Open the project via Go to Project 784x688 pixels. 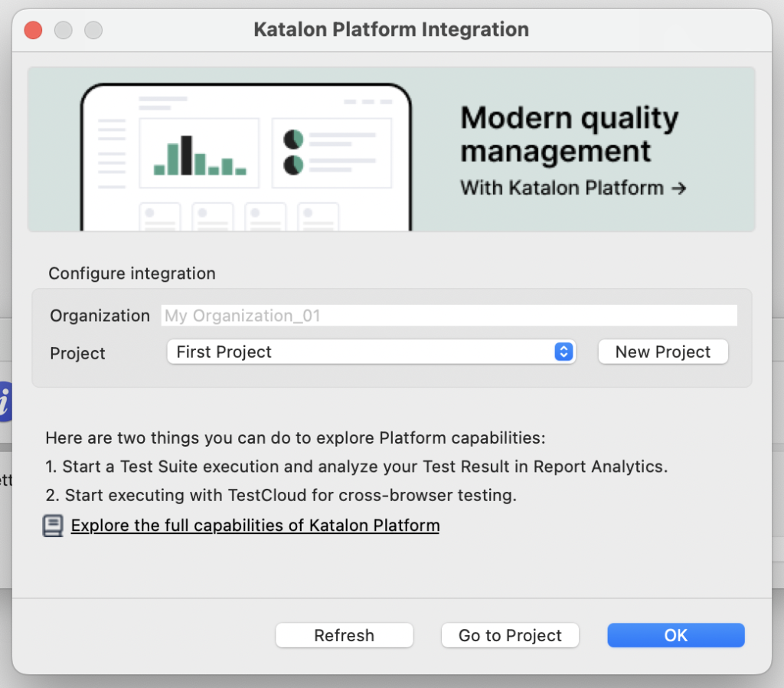tap(510, 635)
